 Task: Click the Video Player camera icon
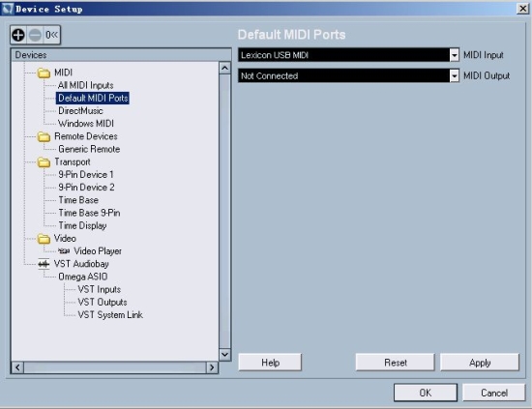click(x=64, y=251)
